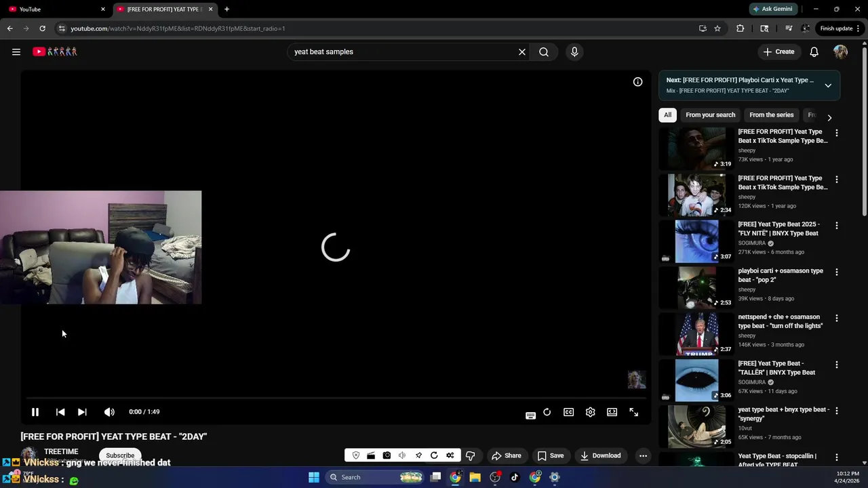Screen dimensions: 868x488
Task: Download the video
Action: click(x=601, y=455)
